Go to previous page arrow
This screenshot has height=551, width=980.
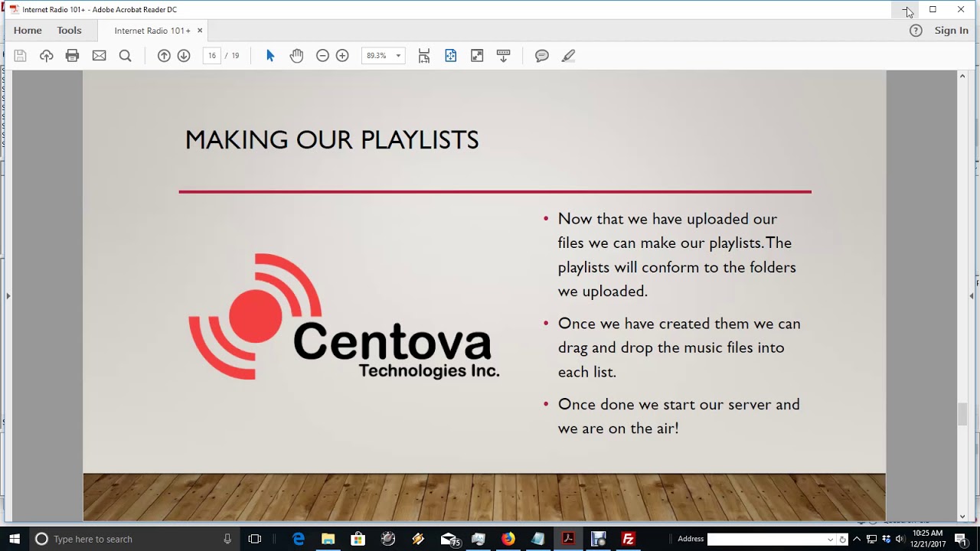click(164, 56)
